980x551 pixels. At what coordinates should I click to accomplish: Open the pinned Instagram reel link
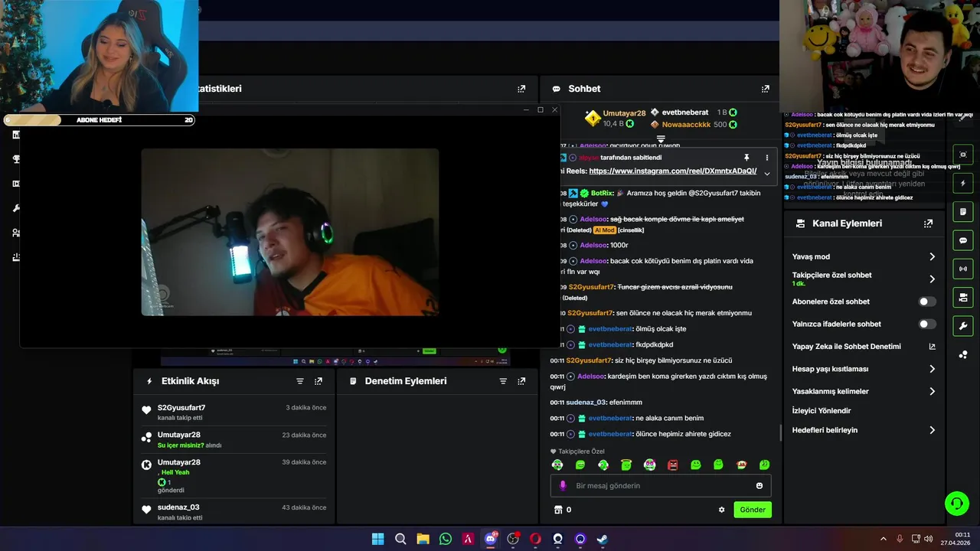click(672, 171)
